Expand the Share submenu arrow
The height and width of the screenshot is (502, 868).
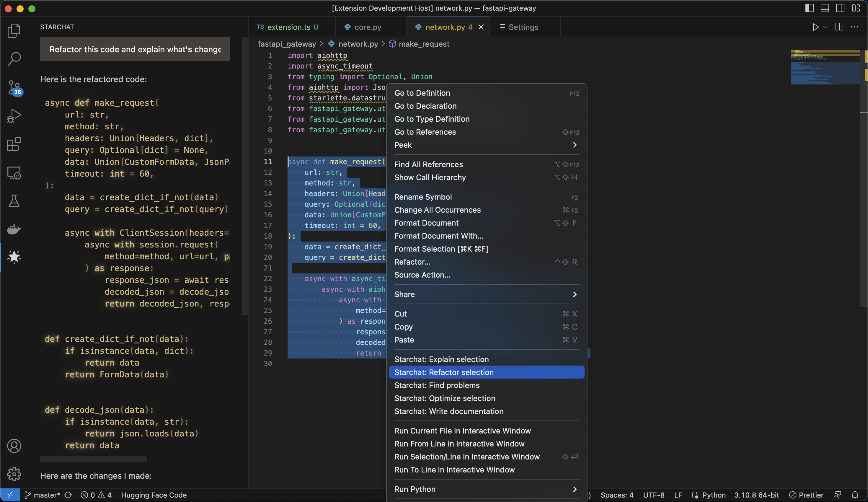tap(574, 294)
